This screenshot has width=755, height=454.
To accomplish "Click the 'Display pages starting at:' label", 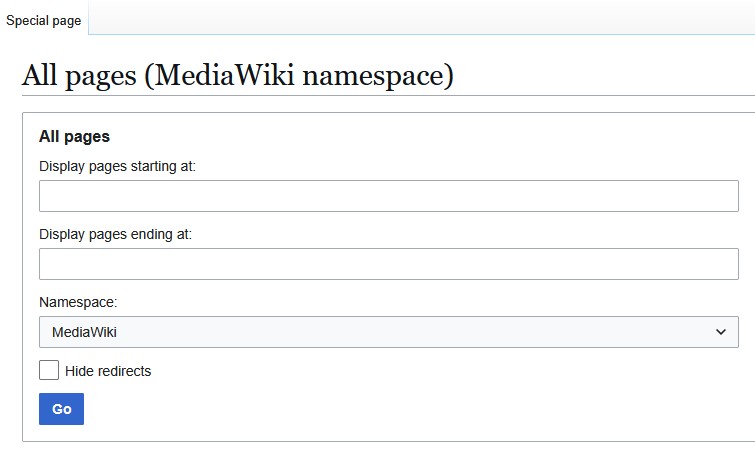I will click(x=117, y=166).
